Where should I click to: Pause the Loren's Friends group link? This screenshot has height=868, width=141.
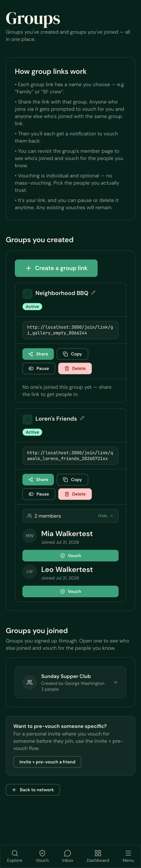pyautogui.click(x=39, y=494)
